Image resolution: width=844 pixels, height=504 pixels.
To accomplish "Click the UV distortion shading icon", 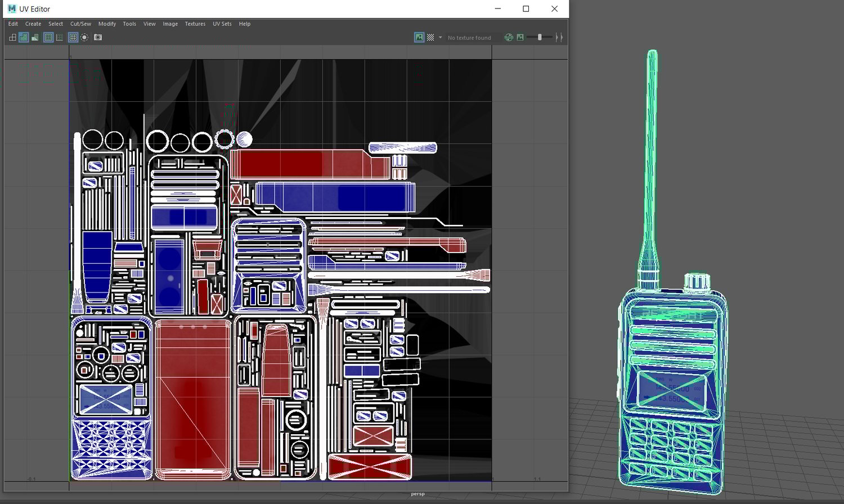I will pyautogui.click(x=35, y=38).
